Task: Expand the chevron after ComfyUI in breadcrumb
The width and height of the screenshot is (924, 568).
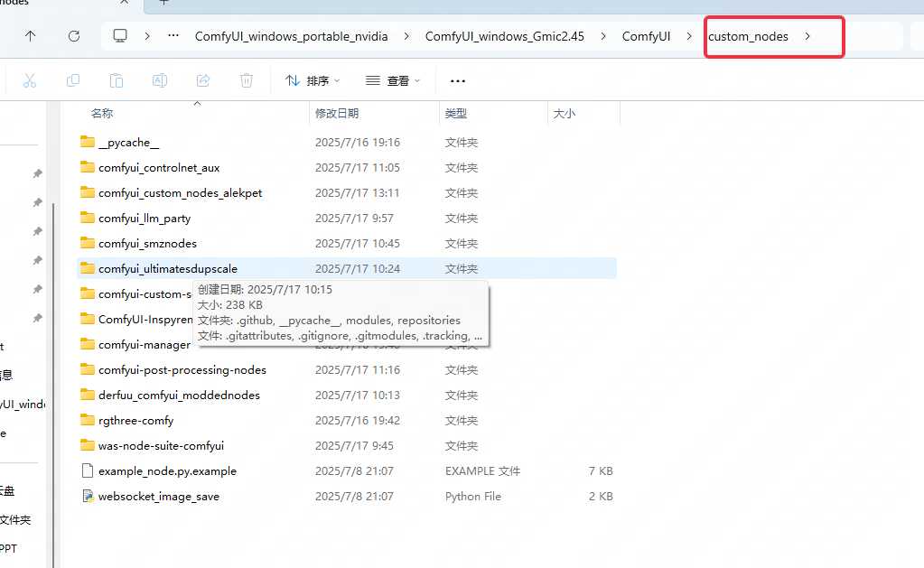Action: tap(688, 36)
